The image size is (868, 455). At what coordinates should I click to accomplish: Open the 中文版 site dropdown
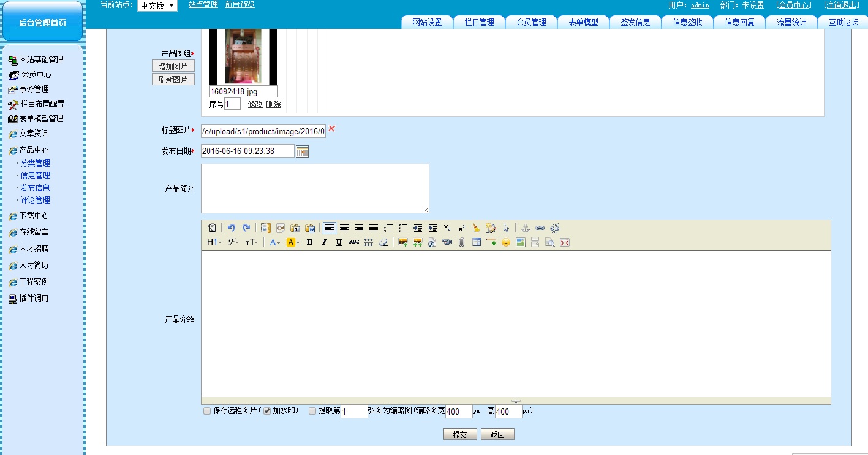tap(157, 6)
